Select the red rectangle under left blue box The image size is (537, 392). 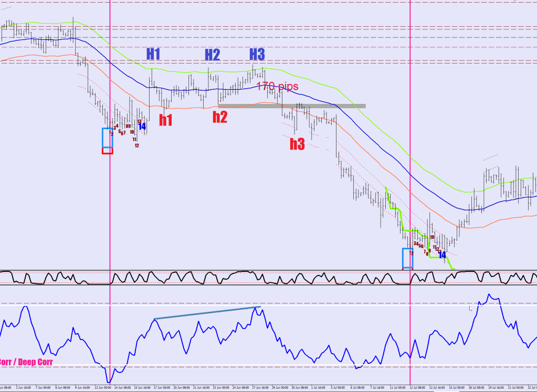point(107,151)
